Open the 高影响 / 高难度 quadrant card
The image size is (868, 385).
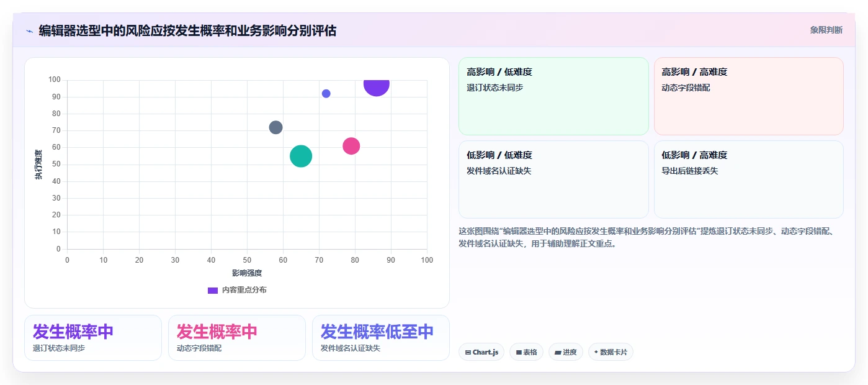click(x=749, y=96)
